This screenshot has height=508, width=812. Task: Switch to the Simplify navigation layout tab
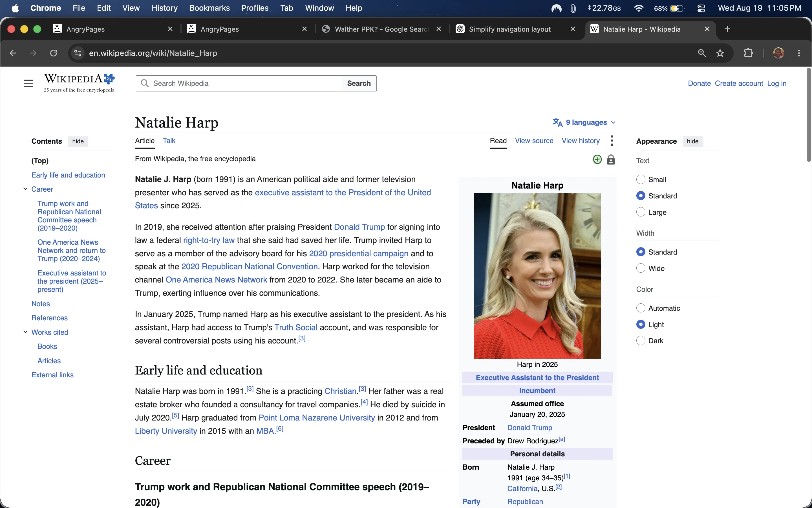(509, 29)
